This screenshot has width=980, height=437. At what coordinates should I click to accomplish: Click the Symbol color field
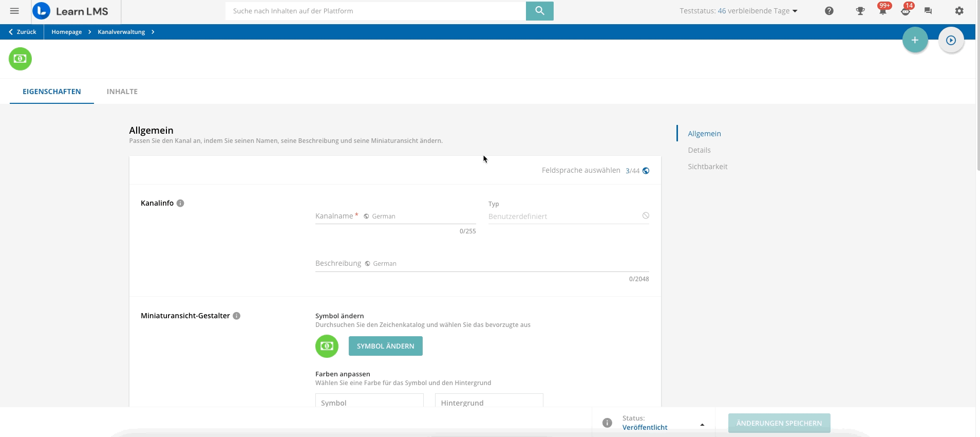coord(369,402)
